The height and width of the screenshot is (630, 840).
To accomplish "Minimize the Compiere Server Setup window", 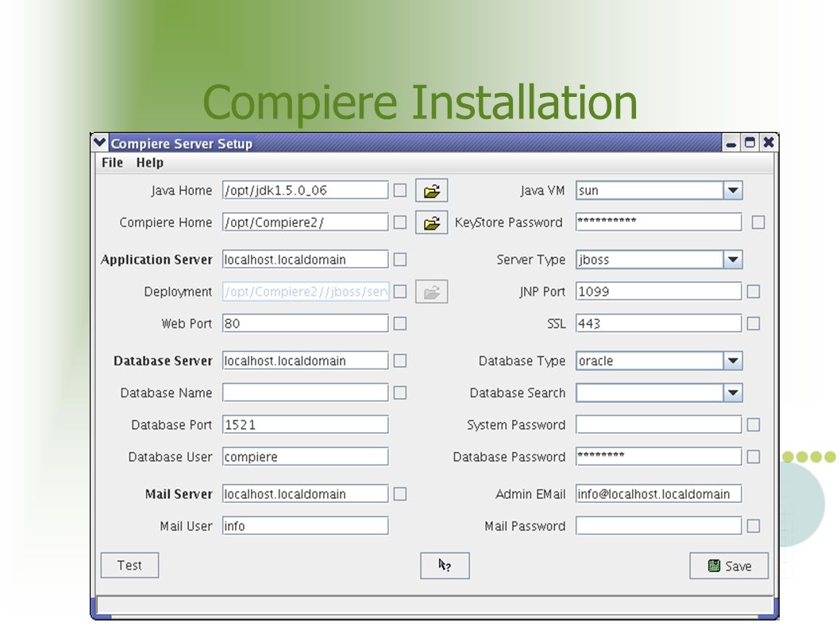I will click(730, 143).
